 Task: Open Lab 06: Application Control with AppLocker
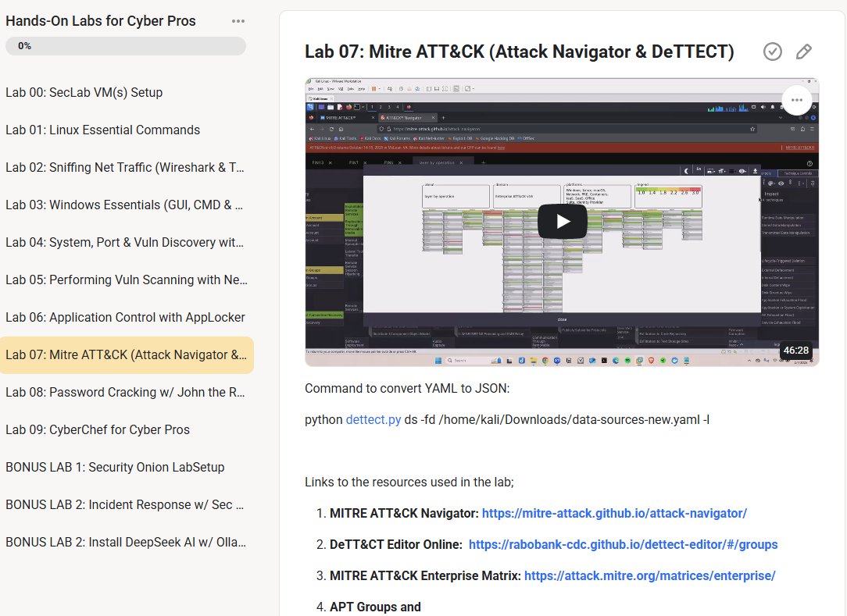click(x=125, y=318)
